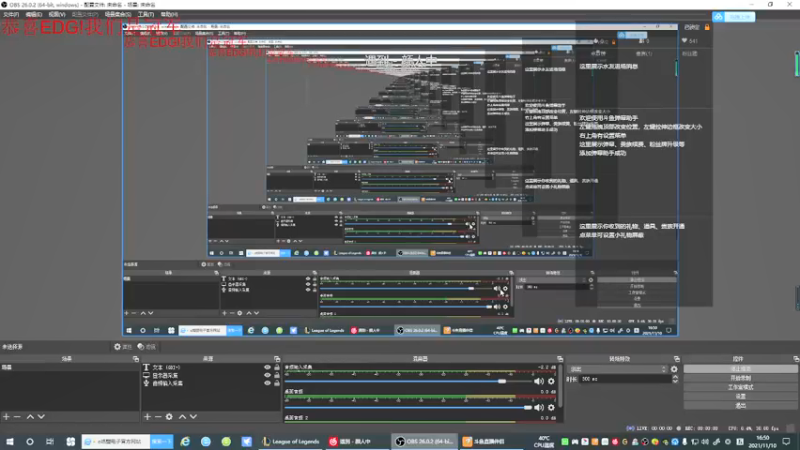
Task: Undock the 转场特效 panel with its float icon
Action: point(677,359)
